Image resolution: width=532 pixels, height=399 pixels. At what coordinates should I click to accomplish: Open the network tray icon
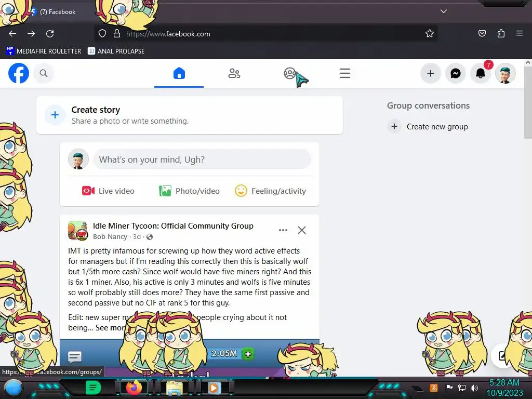(462, 388)
